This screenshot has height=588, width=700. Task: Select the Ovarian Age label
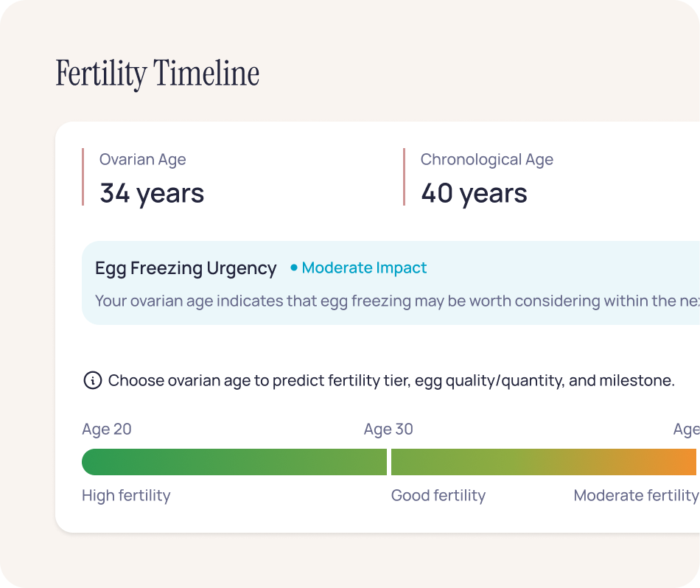point(143,160)
